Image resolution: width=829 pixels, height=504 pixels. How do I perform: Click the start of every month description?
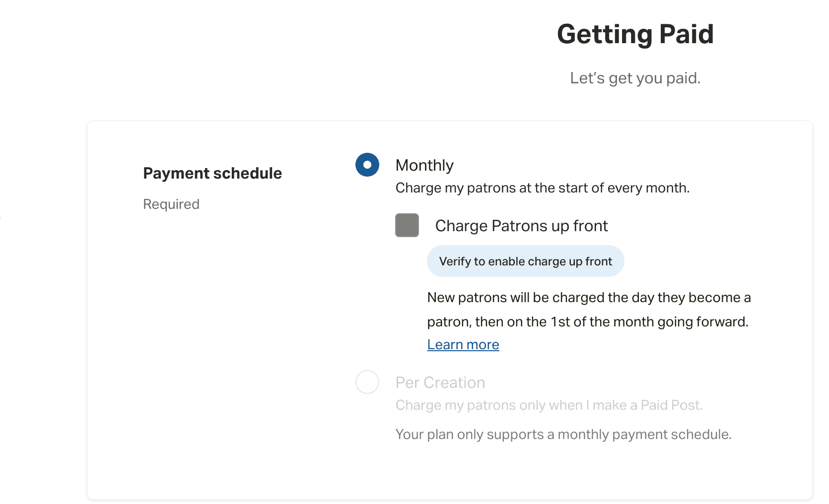point(543,188)
